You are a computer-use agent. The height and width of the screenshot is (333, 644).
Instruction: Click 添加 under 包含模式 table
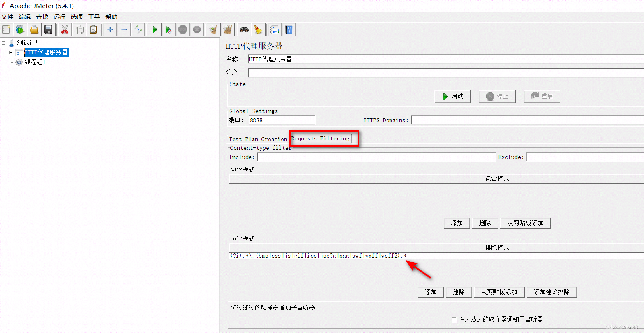[457, 223]
